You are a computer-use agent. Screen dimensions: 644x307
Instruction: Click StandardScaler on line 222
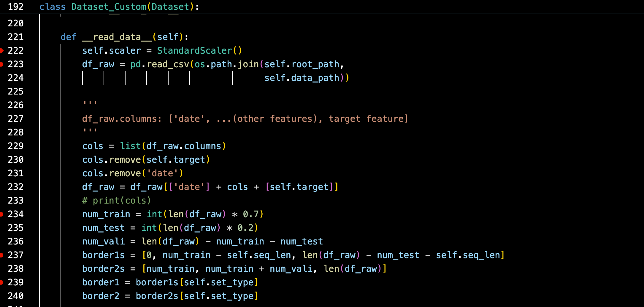[x=194, y=51]
